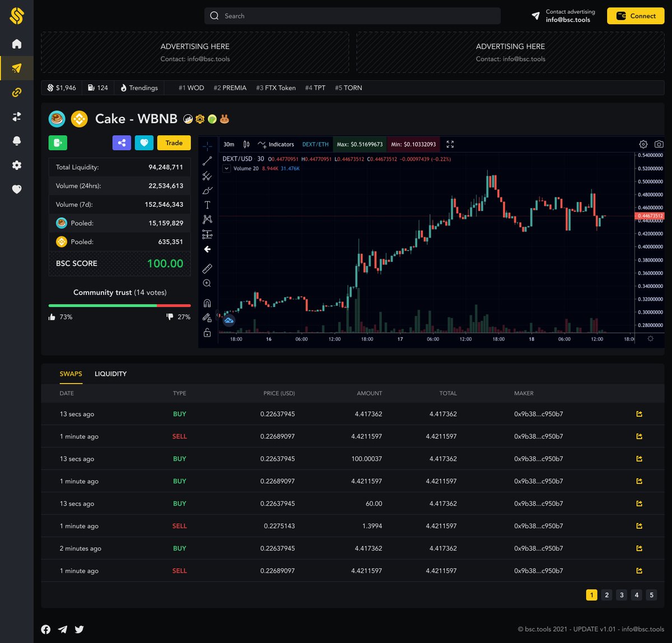Open chart settings gear icon

[643, 144]
